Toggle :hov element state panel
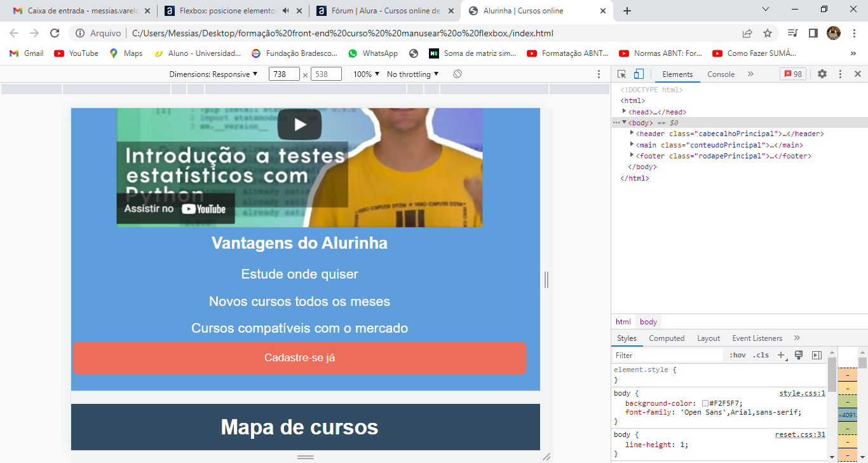 click(738, 356)
